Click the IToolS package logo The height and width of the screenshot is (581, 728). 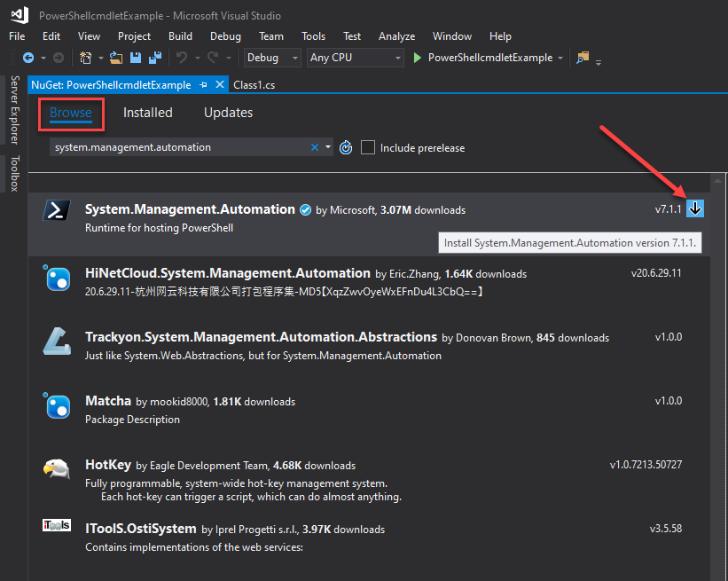point(57,525)
